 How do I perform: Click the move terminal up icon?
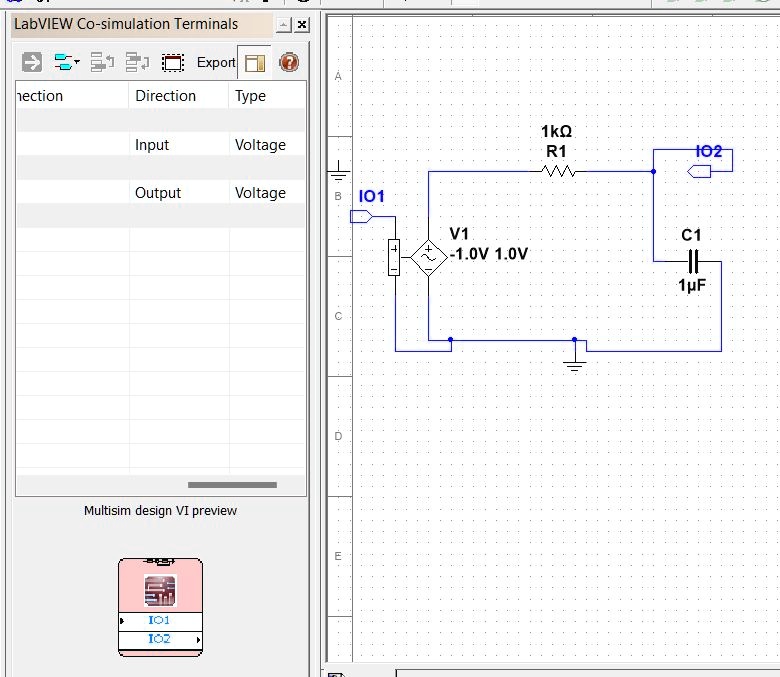[x=102, y=63]
